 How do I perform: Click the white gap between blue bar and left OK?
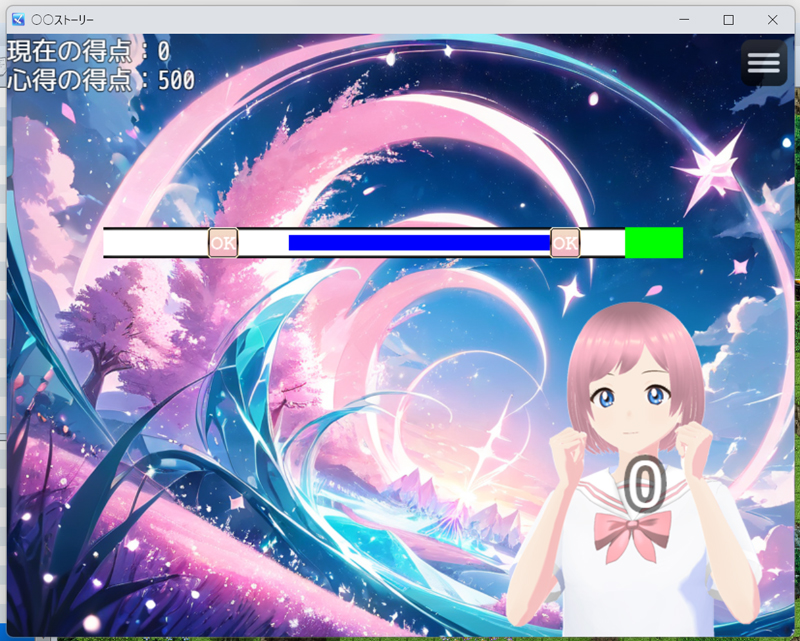263,242
